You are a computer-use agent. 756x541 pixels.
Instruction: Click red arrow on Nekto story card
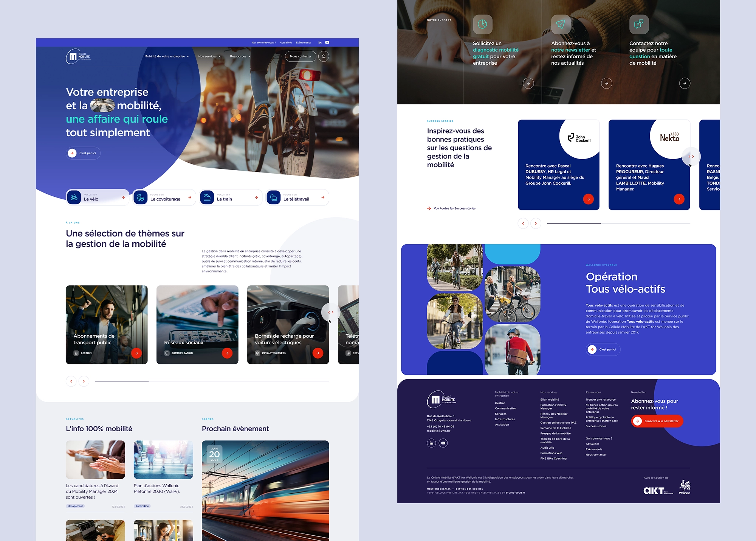click(x=679, y=199)
